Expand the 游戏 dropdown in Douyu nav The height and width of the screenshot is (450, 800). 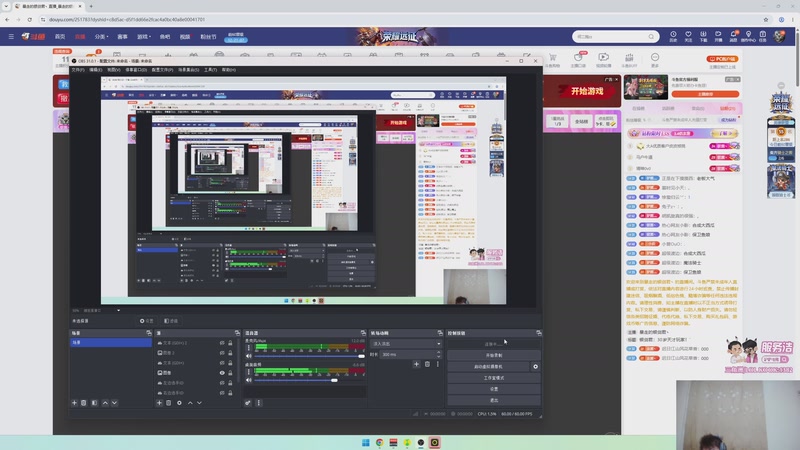143,37
